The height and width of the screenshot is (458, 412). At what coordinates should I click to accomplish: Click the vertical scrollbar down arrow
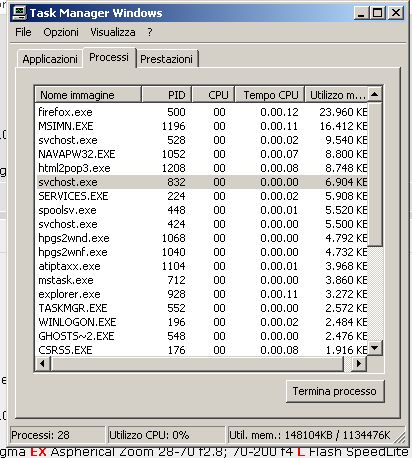click(375, 348)
